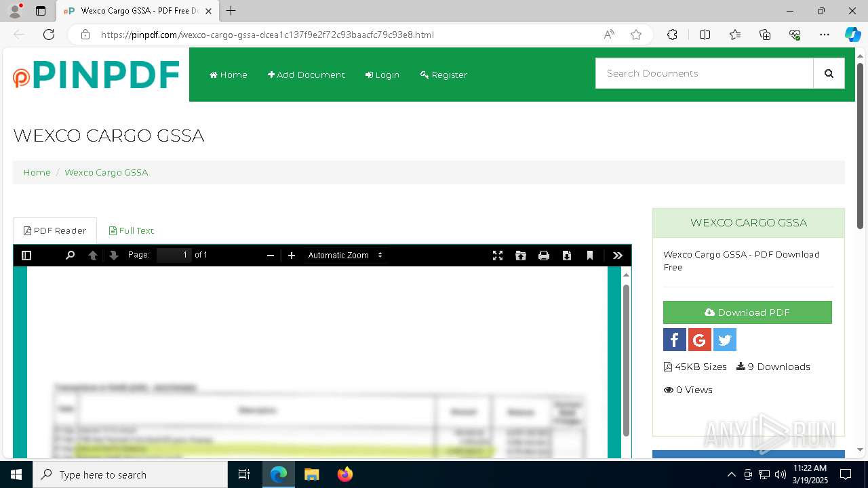The width and height of the screenshot is (868, 488).
Task: Share on Facebook
Action: [x=675, y=340]
